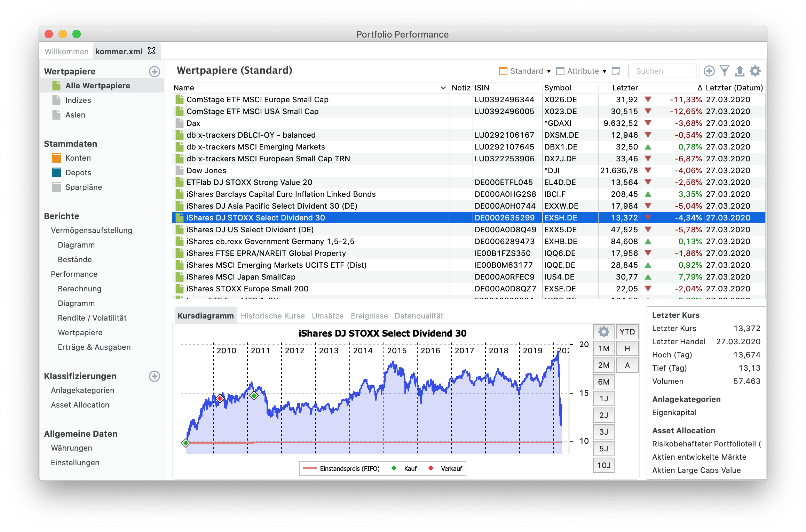Open Einstellungen in the sidebar

pos(75,462)
